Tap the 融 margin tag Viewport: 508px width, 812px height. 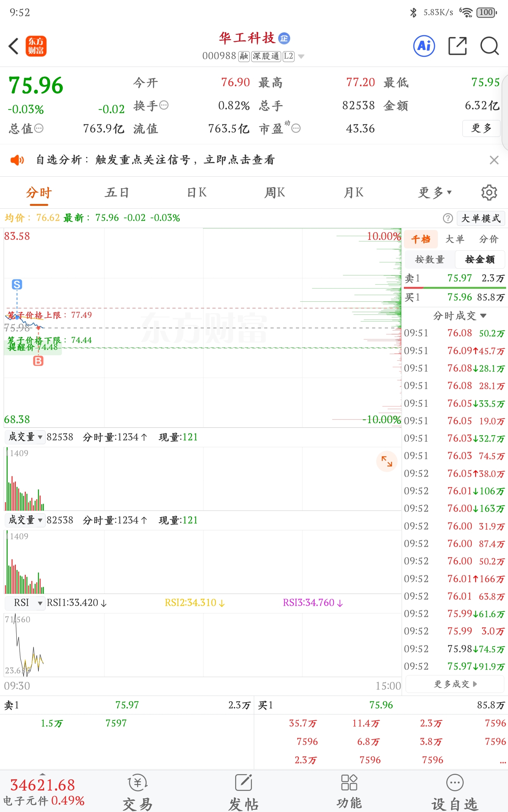point(244,56)
